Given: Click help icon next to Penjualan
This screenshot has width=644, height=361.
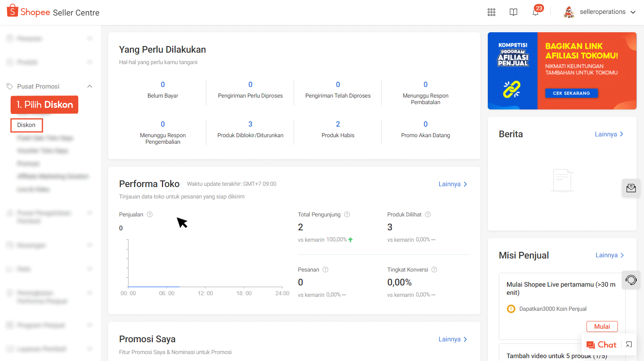Looking at the screenshot, I should pos(150,214).
